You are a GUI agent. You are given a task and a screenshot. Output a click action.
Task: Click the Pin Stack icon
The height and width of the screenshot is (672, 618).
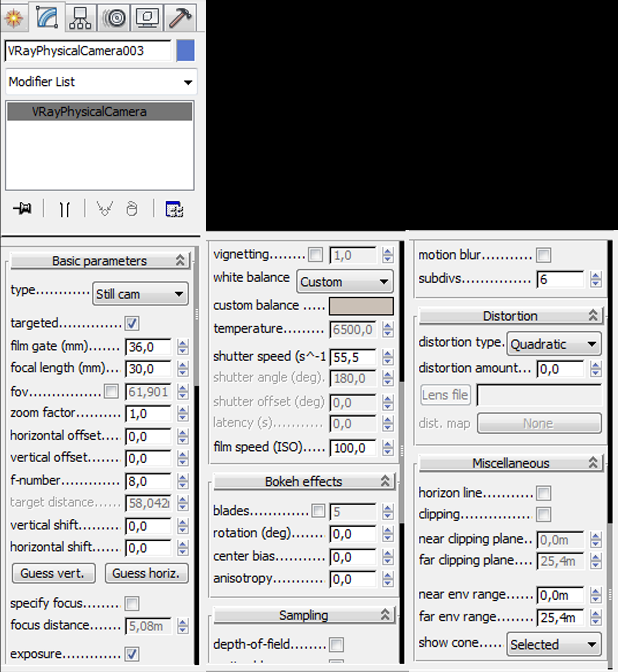point(22,209)
